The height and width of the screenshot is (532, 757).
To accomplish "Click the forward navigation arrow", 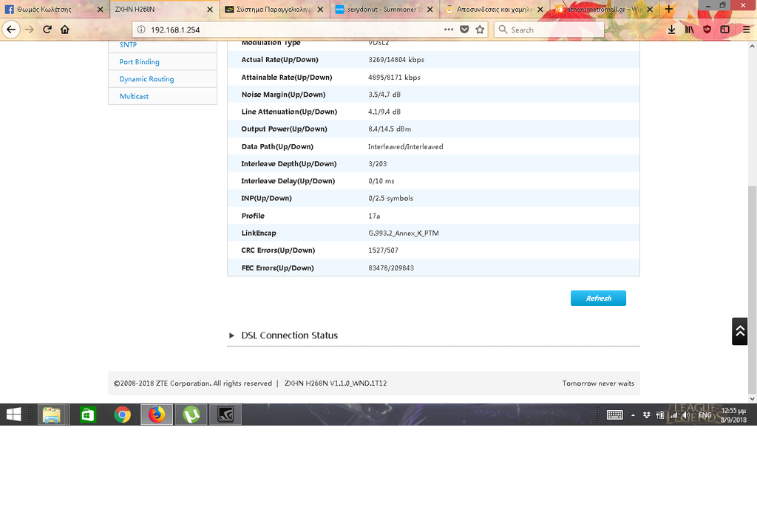I will click(30, 30).
